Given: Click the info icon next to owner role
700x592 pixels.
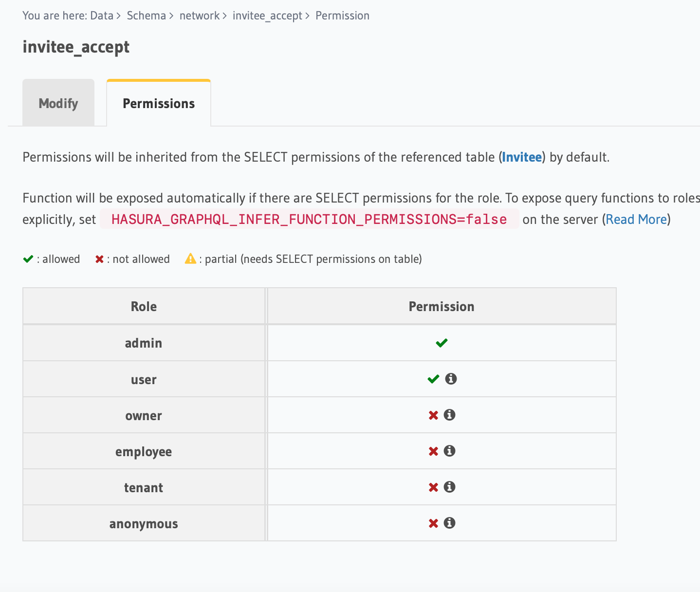Looking at the screenshot, I should 449,415.
